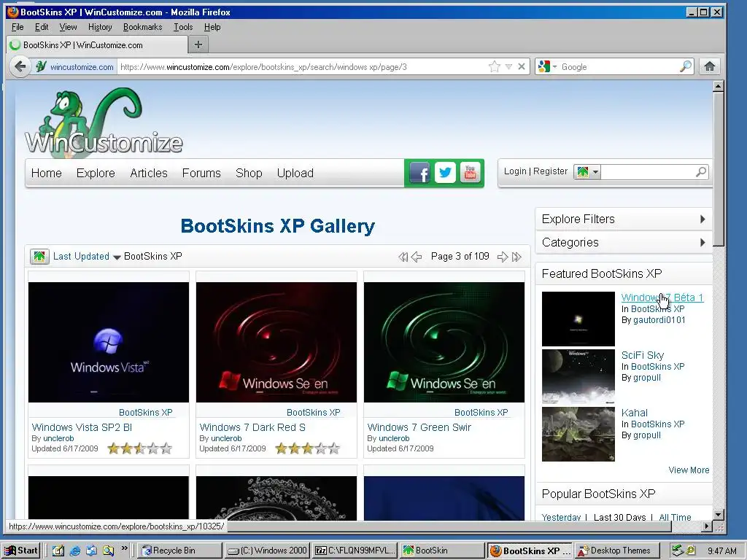Jump to last gallery page arrow
The height and width of the screenshot is (560, 747).
pyautogui.click(x=516, y=257)
